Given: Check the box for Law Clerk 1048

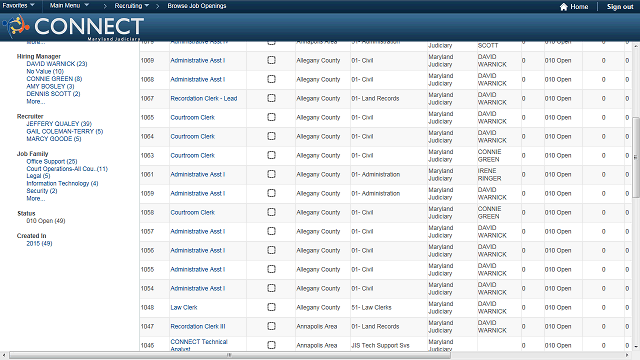Looking at the screenshot, I should (271, 307).
